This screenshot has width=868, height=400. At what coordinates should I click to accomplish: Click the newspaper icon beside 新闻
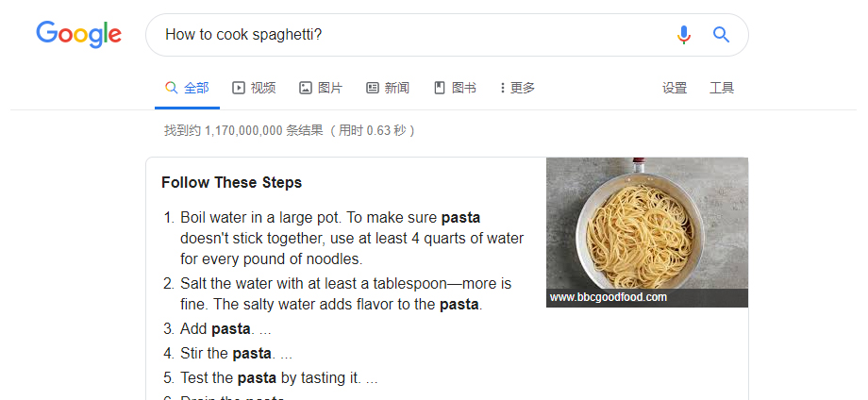pyautogui.click(x=373, y=88)
